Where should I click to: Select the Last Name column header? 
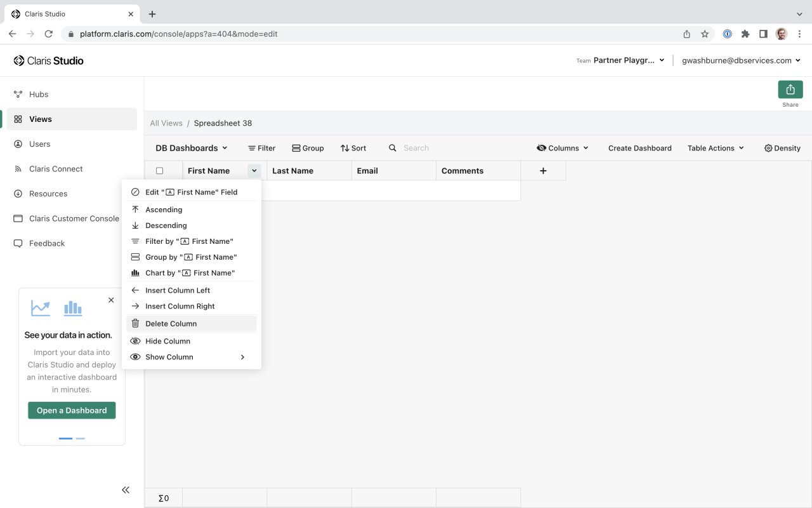[x=309, y=171]
